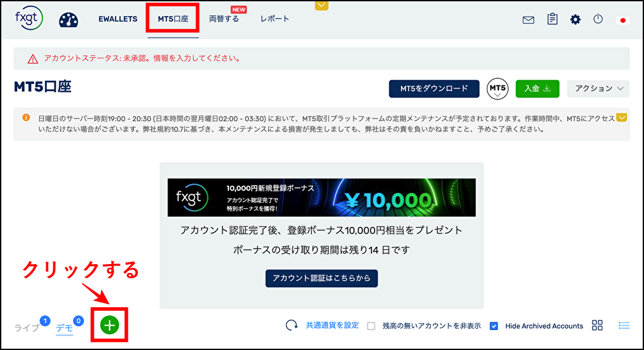Click the orange info icon in notice
Image resolution: width=644 pixels, height=350 pixels.
26,117
